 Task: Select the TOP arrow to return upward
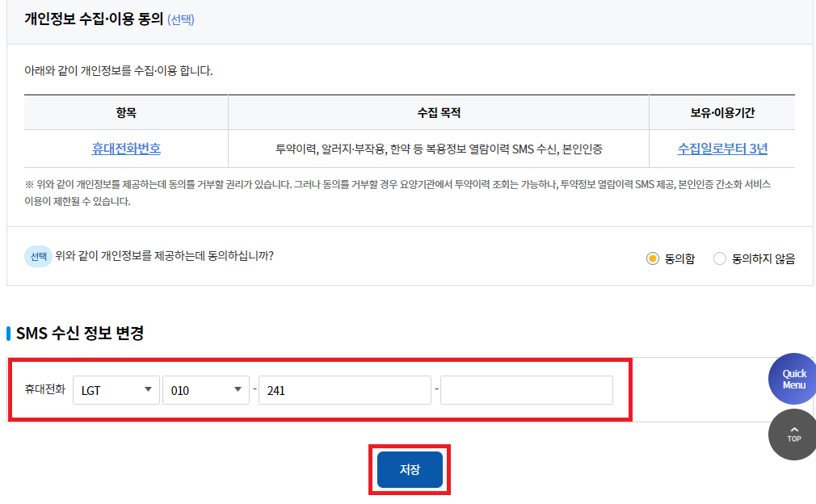point(793,435)
